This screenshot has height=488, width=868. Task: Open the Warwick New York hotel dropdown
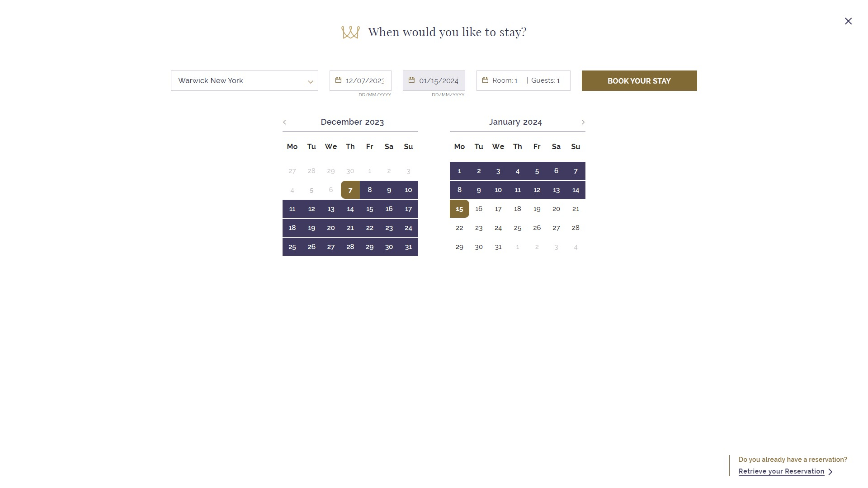(244, 81)
